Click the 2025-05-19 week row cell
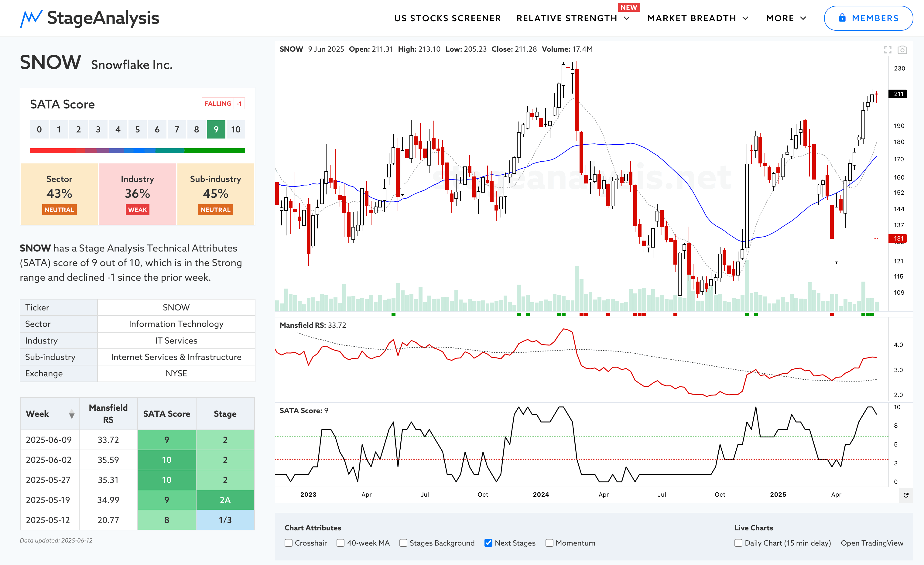924x565 pixels. pos(50,500)
